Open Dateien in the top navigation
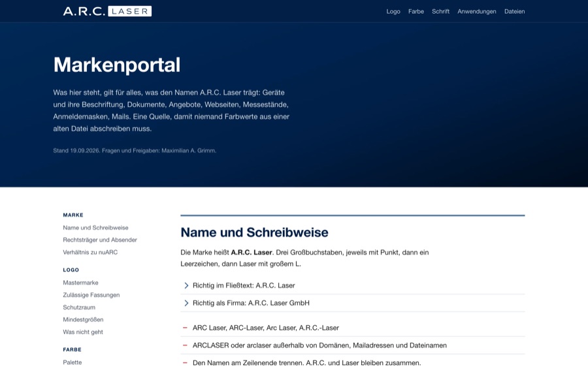The height and width of the screenshot is (367, 588). 515,12
